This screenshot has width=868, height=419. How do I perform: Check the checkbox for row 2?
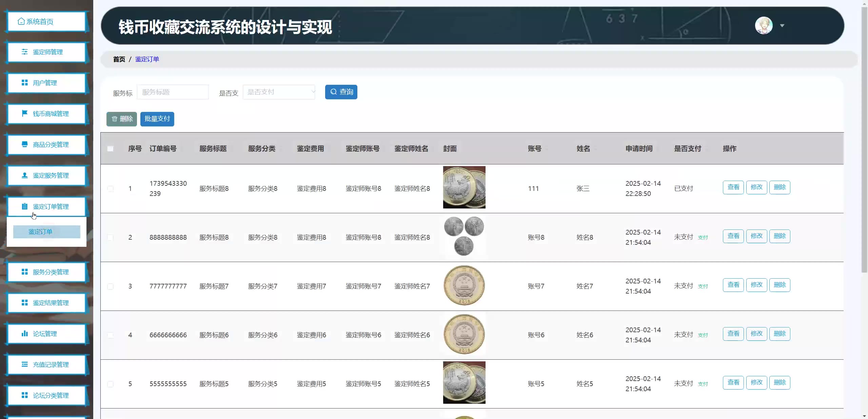pos(110,237)
